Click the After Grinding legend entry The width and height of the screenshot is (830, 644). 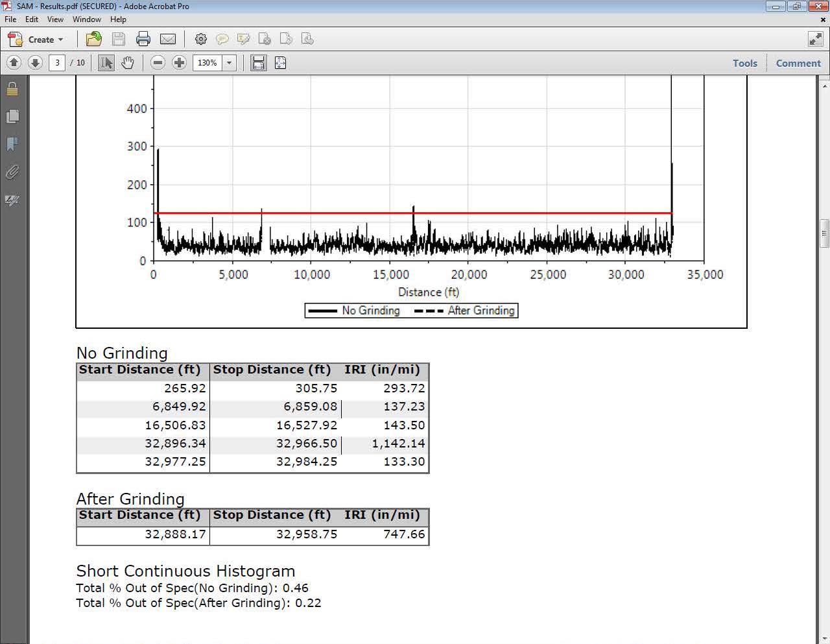464,311
